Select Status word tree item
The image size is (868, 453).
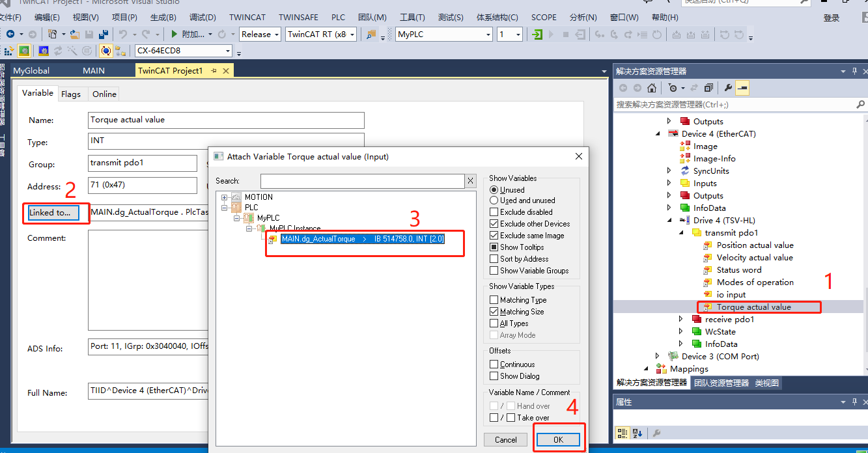pos(739,270)
